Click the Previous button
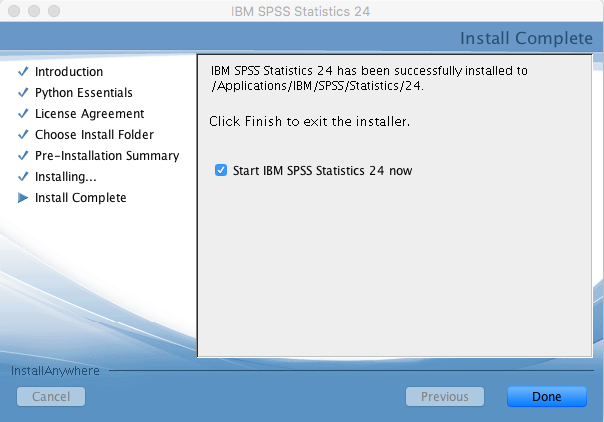The image size is (604, 422). pos(445,397)
